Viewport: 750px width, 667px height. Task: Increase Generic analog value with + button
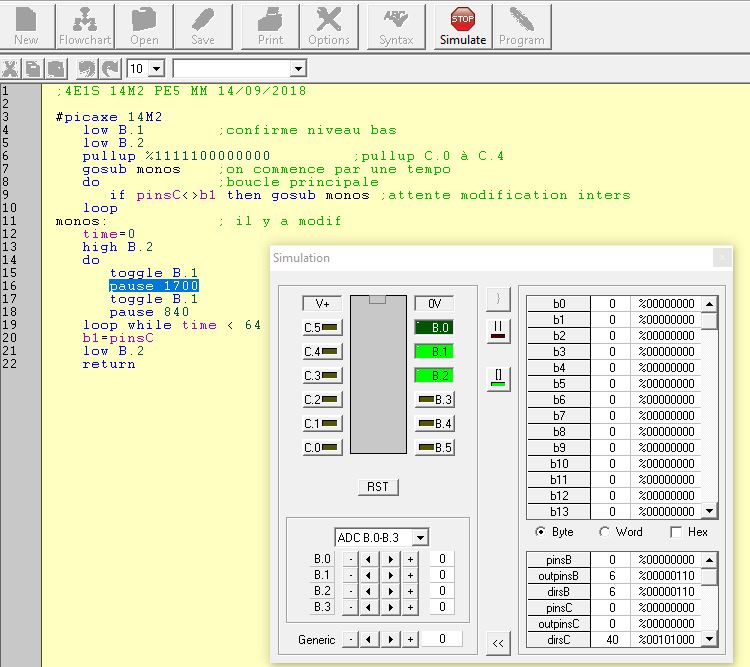tap(409, 639)
